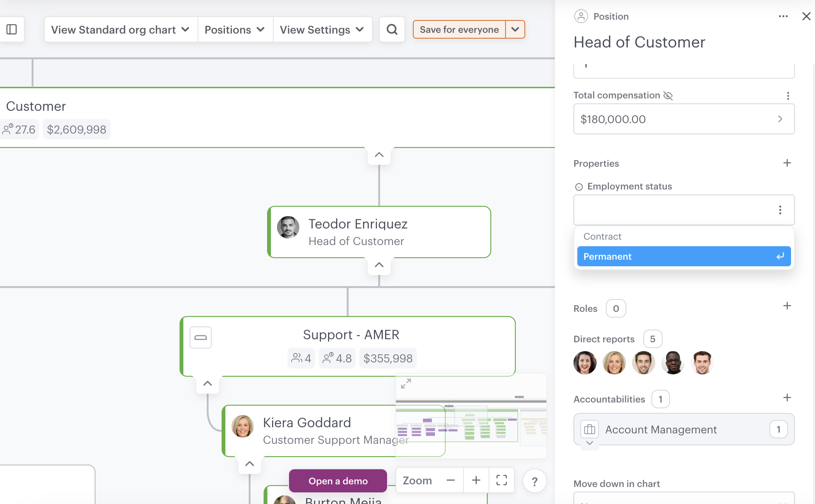Expand the minimap with arrows icon
Image resolution: width=815 pixels, height=504 pixels.
[406, 384]
